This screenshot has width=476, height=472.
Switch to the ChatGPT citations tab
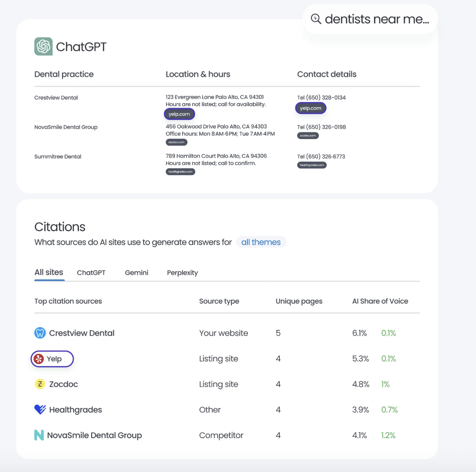pyautogui.click(x=91, y=273)
